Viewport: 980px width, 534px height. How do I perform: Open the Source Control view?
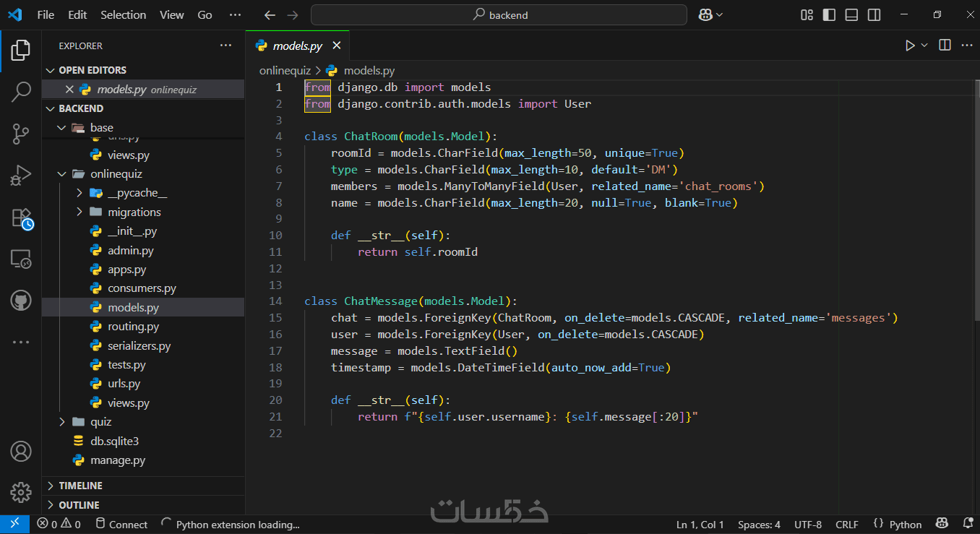click(21, 133)
